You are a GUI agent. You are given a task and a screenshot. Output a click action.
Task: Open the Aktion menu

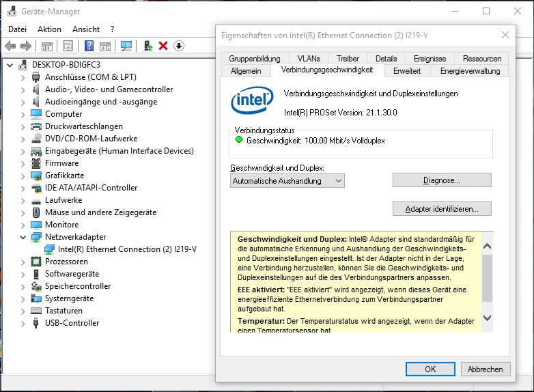(49, 29)
